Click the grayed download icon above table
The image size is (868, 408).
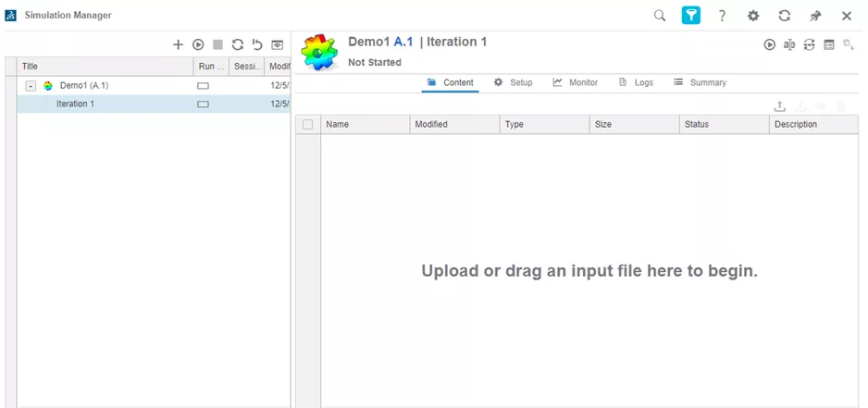pos(800,105)
